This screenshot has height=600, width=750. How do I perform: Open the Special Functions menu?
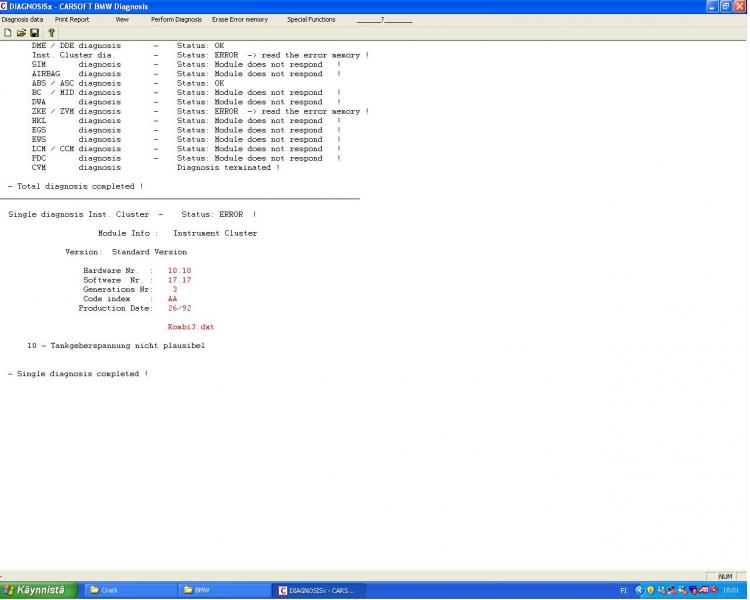311,19
